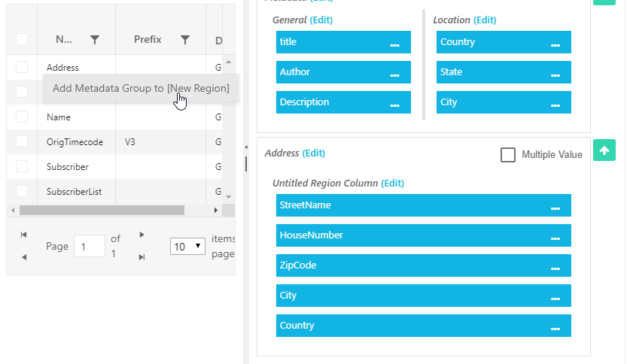630x364 pixels.
Task: Click the page number input field
Action: click(89, 246)
